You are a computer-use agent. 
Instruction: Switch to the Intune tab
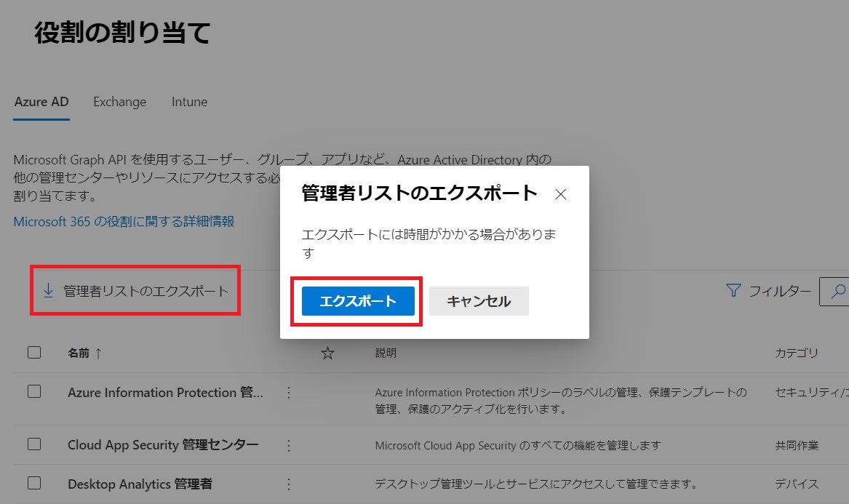click(189, 102)
